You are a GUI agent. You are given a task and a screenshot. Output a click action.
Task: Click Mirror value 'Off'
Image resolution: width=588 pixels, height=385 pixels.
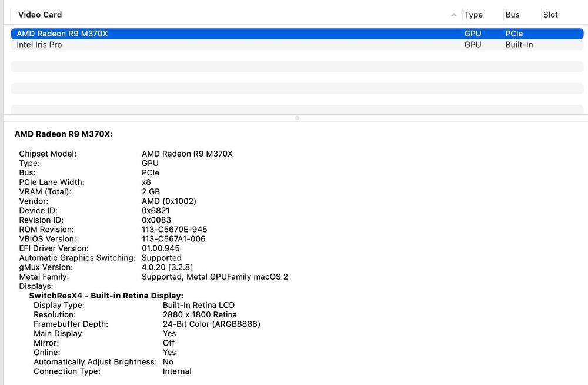pos(169,343)
